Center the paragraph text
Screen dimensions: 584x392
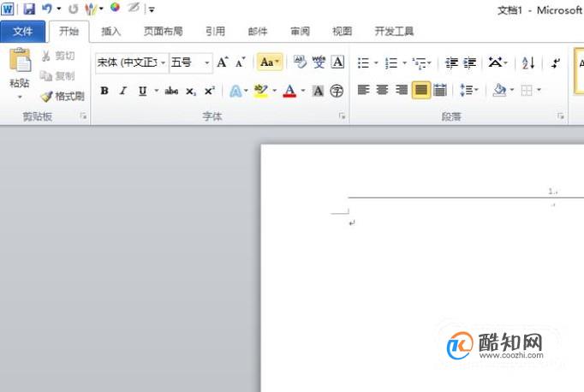[383, 90]
